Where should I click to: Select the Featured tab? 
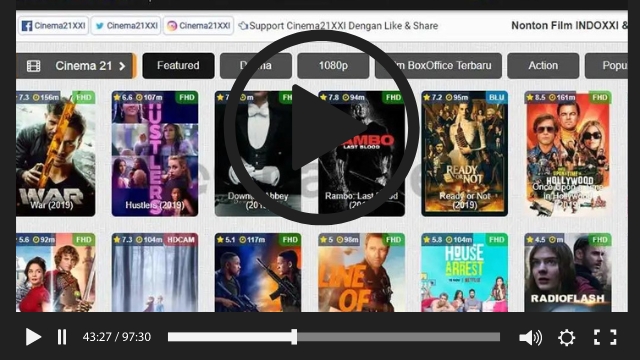coord(178,66)
